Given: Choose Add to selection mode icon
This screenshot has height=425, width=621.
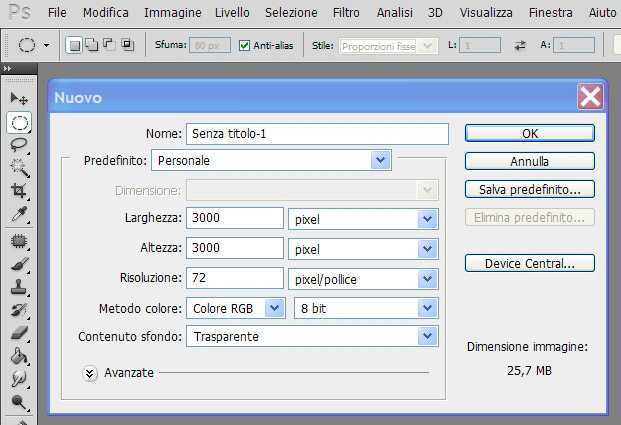Looking at the screenshot, I should [x=92, y=45].
